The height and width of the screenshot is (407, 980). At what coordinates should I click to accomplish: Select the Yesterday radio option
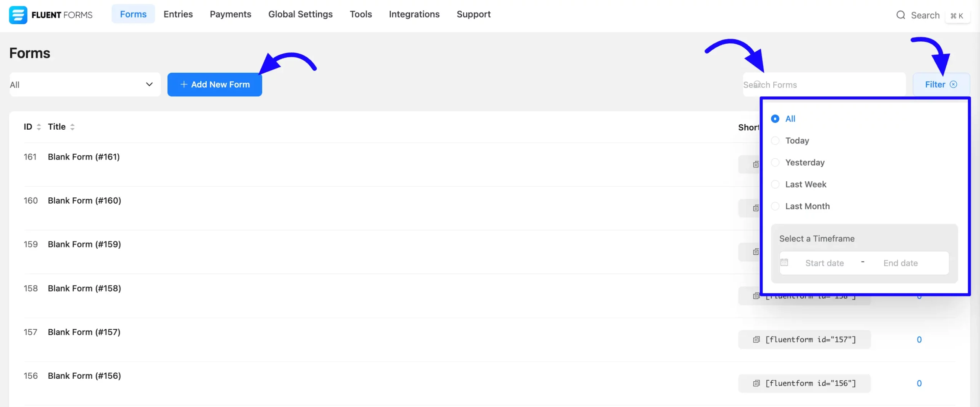[775, 163]
